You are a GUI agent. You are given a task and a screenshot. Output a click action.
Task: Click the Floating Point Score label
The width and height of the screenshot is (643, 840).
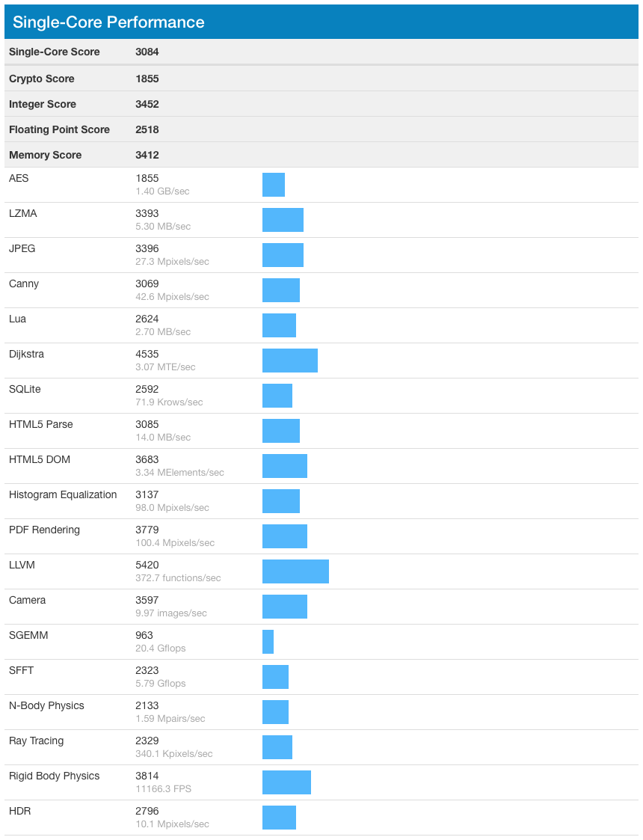(59, 129)
